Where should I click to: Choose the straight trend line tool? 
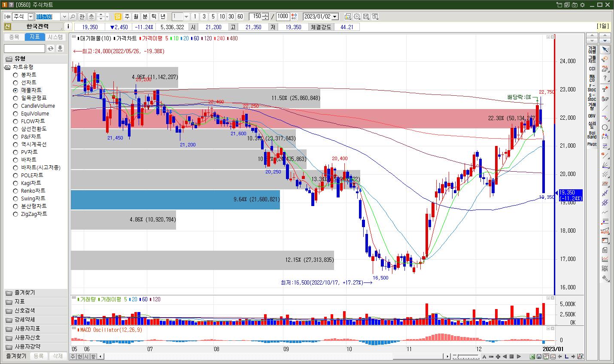click(605, 109)
